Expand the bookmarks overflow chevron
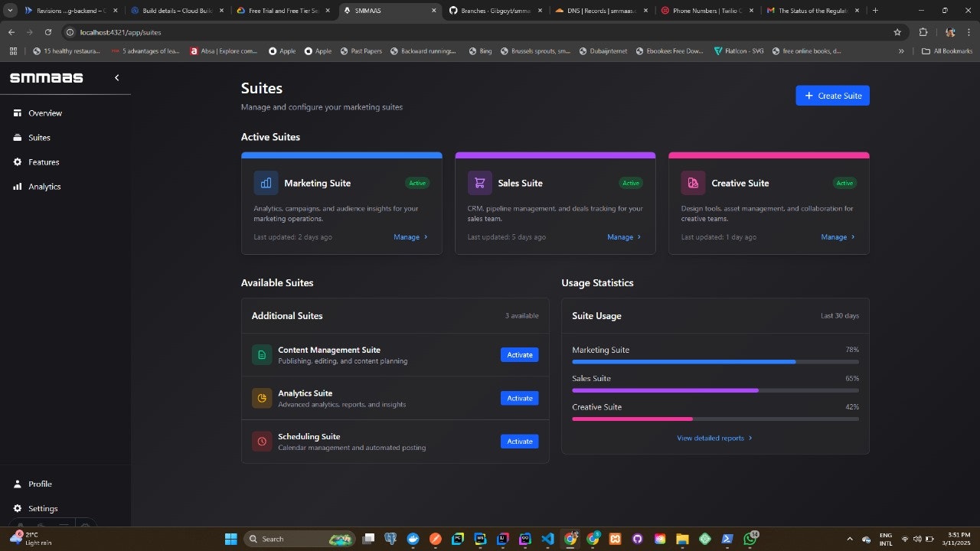 (901, 51)
